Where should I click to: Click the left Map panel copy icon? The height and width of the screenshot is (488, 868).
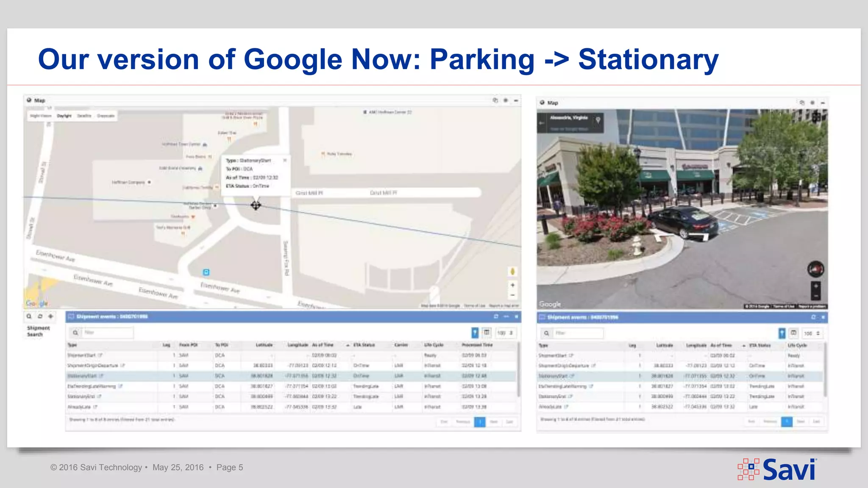495,100
